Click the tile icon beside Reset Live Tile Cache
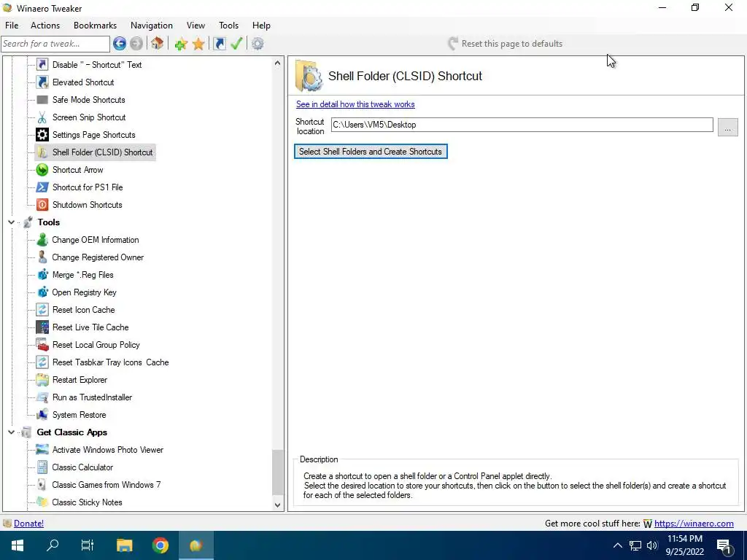The image size is (747, 560). [42, 327]
